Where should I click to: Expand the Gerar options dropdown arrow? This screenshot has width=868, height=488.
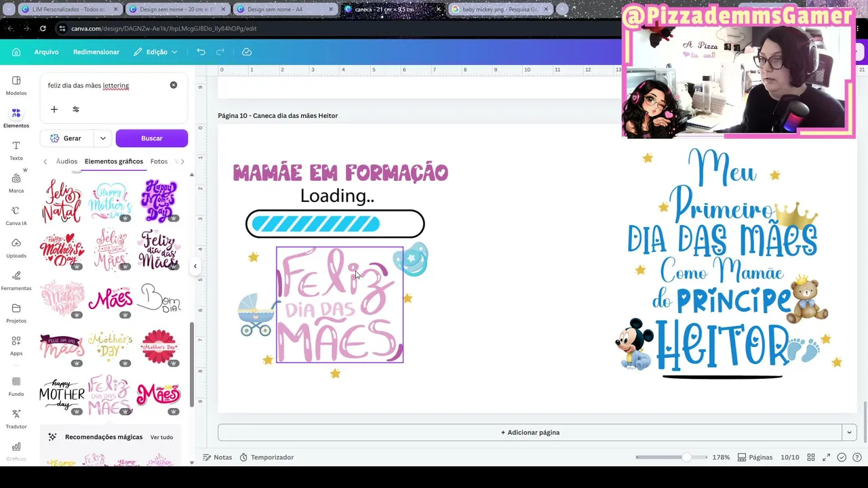point(103,138)
